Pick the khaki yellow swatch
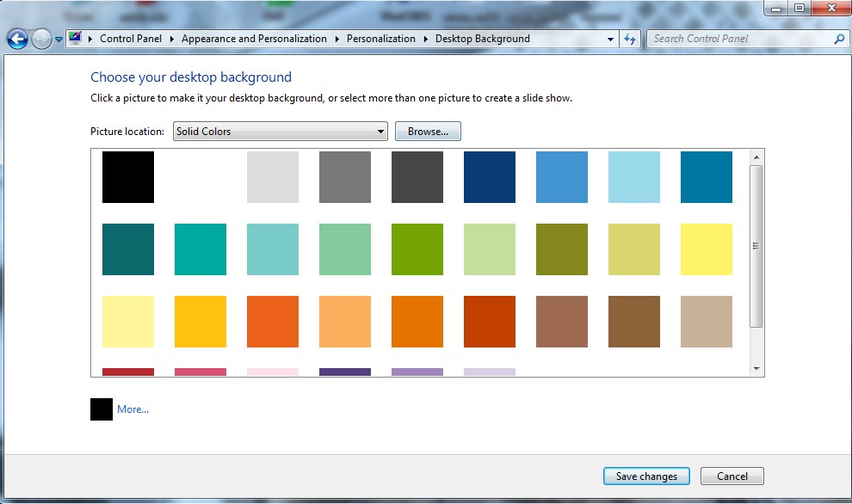 [x=634, y=249]
